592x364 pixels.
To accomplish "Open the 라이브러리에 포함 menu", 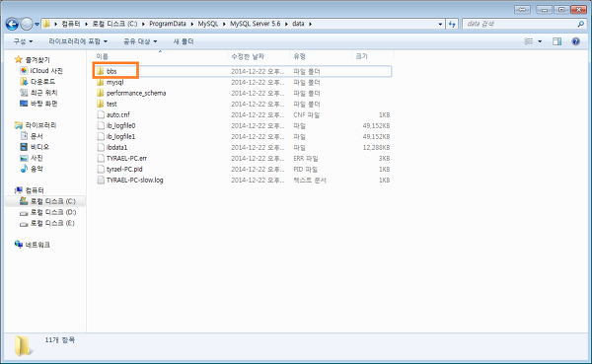I will tap(78, 41).
